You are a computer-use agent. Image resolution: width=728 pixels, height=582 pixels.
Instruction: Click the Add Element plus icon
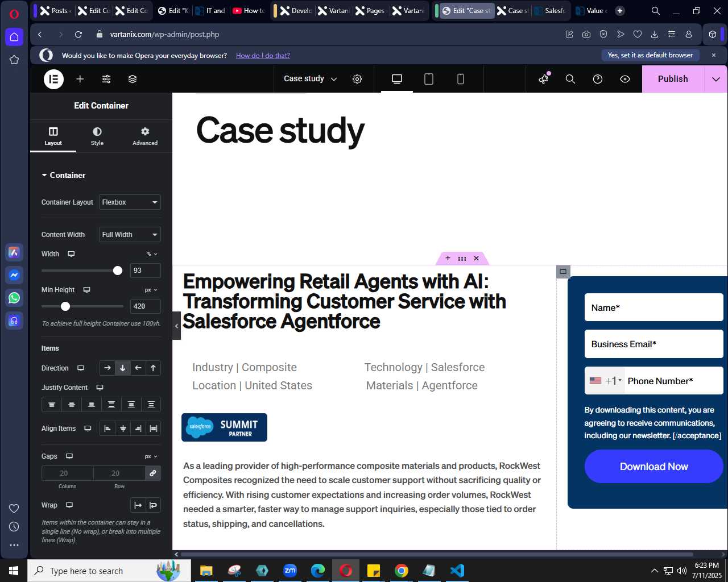pyautogui.click(x=80, y=79)
